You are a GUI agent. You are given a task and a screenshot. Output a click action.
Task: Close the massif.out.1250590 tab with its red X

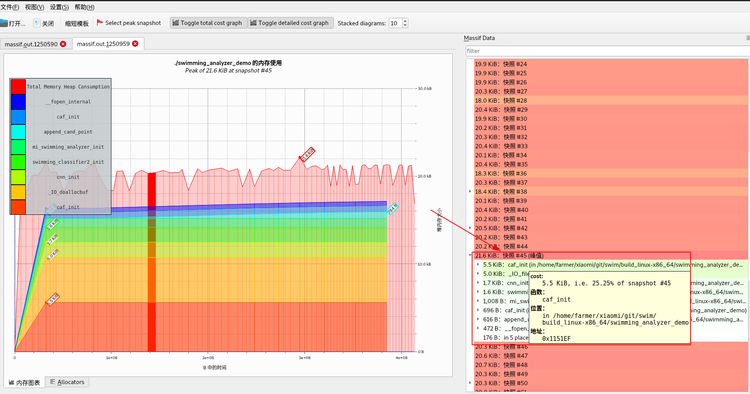(63, 44)
